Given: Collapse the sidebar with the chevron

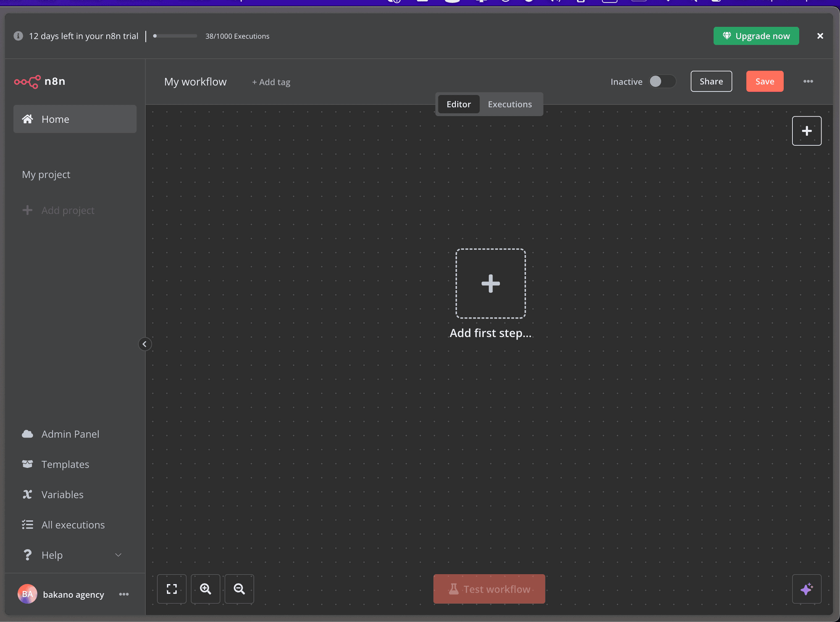Looking at the screenshot, I should click(144, 344).
